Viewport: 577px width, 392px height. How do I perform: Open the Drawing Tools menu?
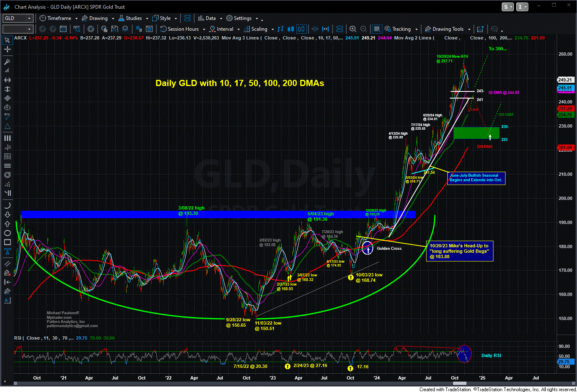(444, 29)
